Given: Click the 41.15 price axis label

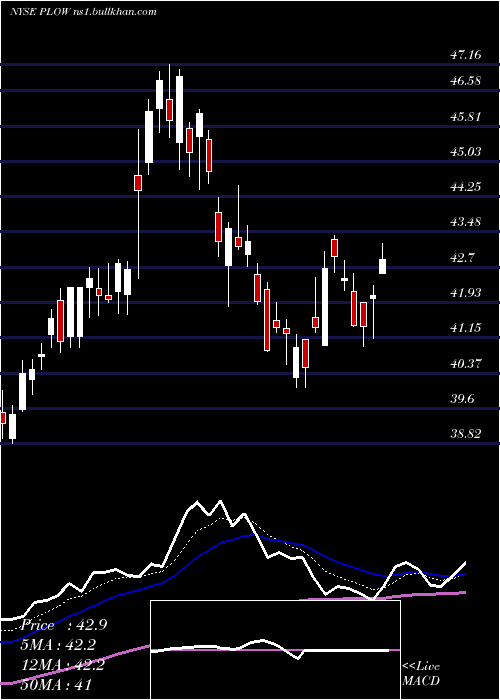Looking at the screenshot, I should [466, 328].
